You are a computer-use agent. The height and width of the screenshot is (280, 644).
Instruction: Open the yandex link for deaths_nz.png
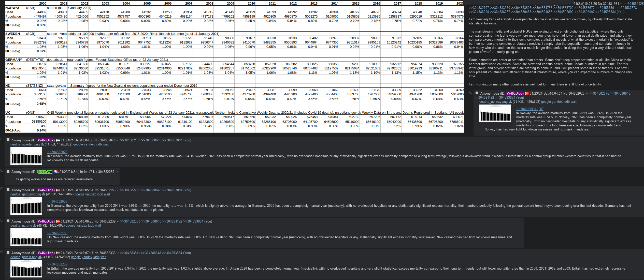coord(82,226)
